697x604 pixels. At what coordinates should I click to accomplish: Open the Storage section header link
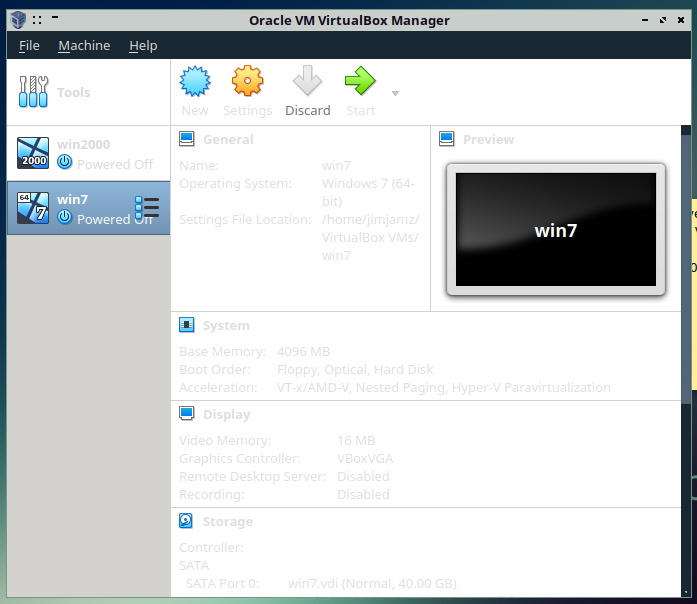point(228,521)
